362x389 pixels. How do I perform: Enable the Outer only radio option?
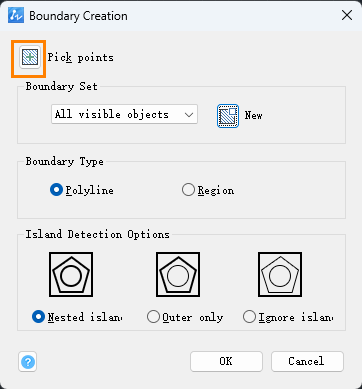pyautogui.click(x=185, y=317)
